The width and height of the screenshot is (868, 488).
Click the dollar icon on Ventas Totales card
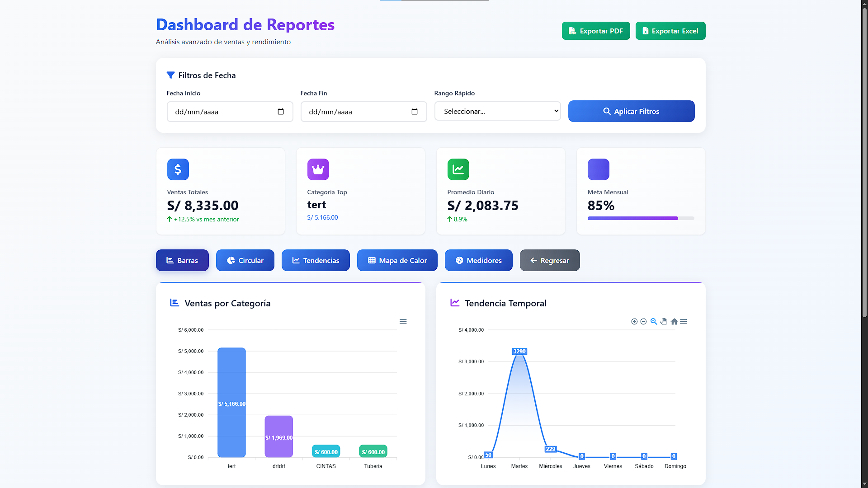178,169
